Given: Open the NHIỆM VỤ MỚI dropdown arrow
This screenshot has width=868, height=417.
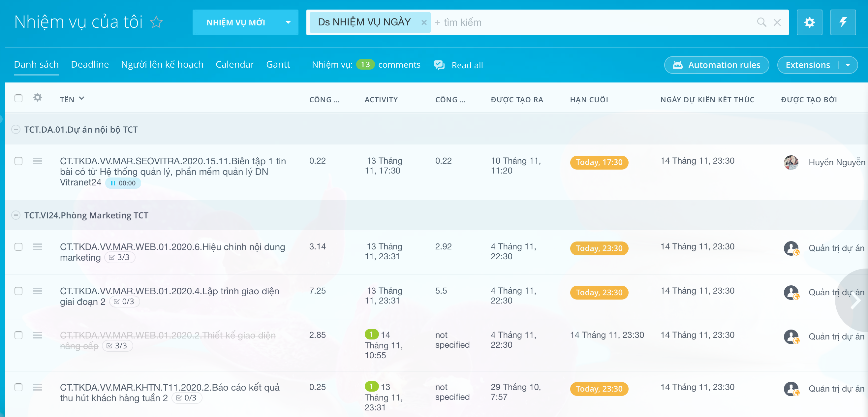Looking at the screenshot, I should pyautogui.click(x=288, y=22).
